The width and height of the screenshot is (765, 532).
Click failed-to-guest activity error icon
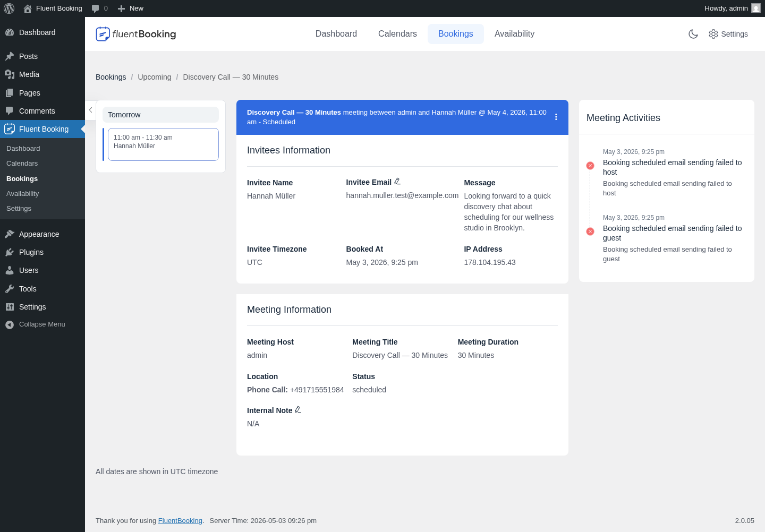[590, 231]
